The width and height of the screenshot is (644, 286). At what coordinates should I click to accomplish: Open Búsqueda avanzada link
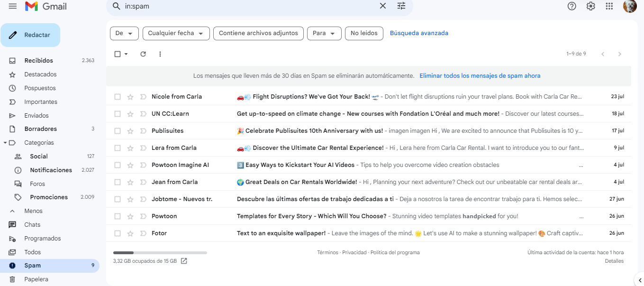tap(419, 33)
